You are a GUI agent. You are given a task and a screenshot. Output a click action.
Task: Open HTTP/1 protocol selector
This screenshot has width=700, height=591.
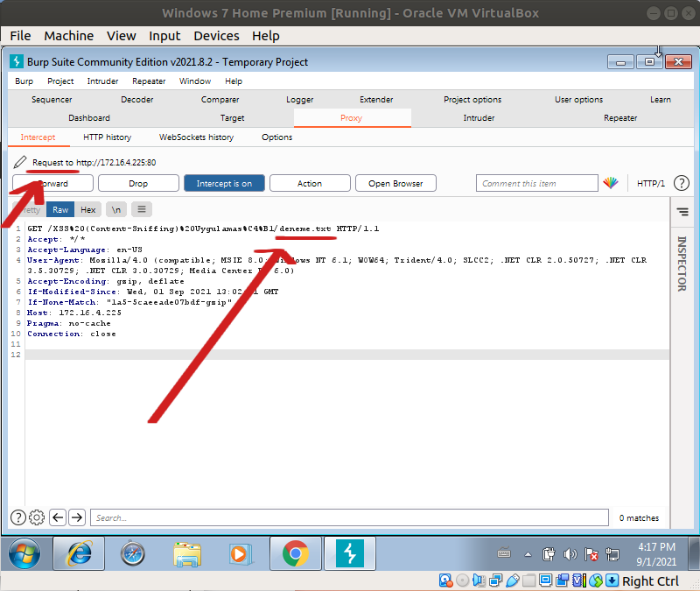(651, 183)
